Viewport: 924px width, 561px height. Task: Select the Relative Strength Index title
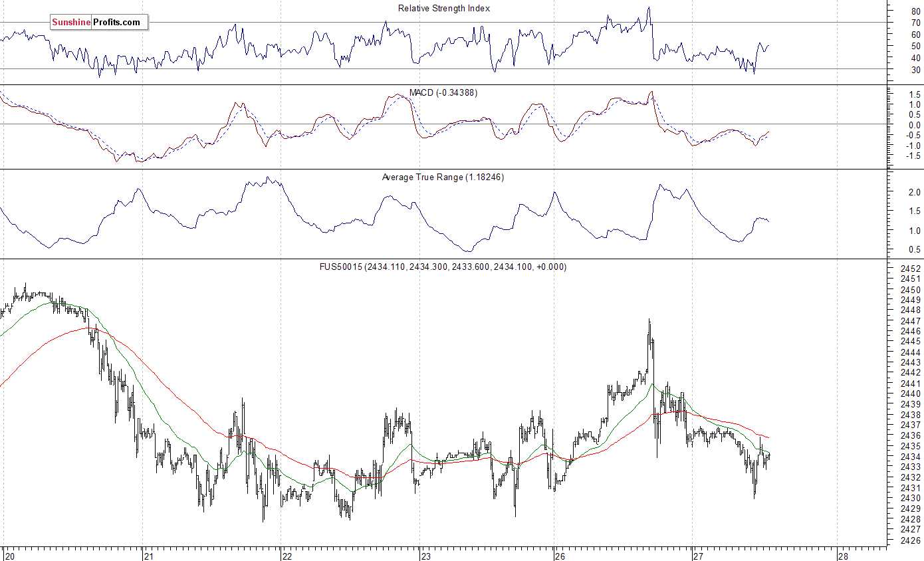(x=444, y=9)
